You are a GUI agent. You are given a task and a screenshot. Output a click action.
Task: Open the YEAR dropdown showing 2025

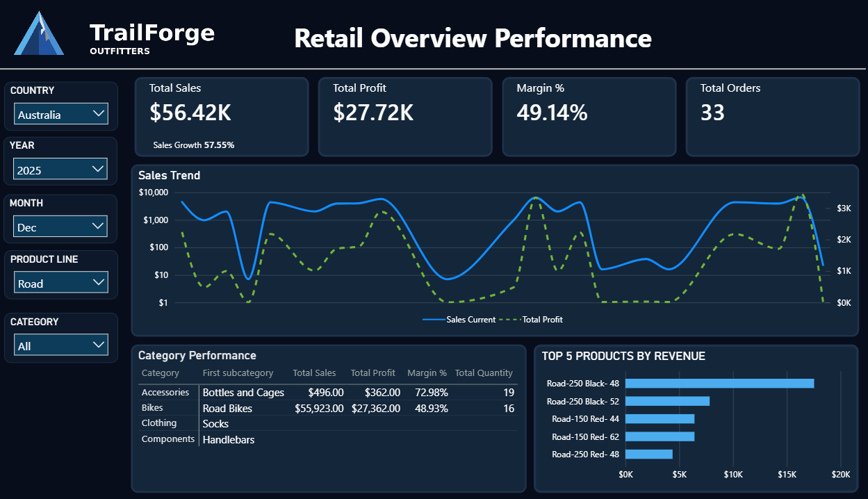tap(60, 169)
